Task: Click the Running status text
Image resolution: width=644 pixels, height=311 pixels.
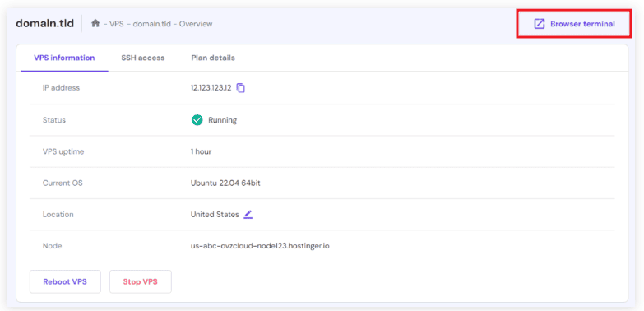Action: tap(223, 120)
